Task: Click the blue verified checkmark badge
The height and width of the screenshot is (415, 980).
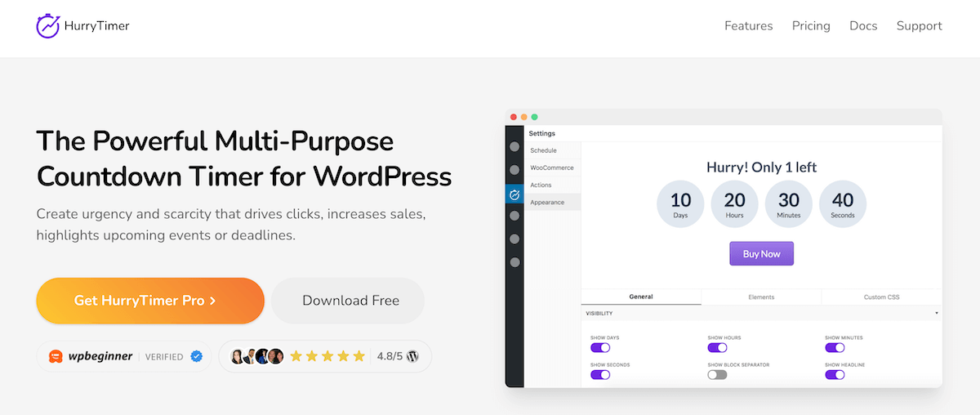Action: pos(196,356)
